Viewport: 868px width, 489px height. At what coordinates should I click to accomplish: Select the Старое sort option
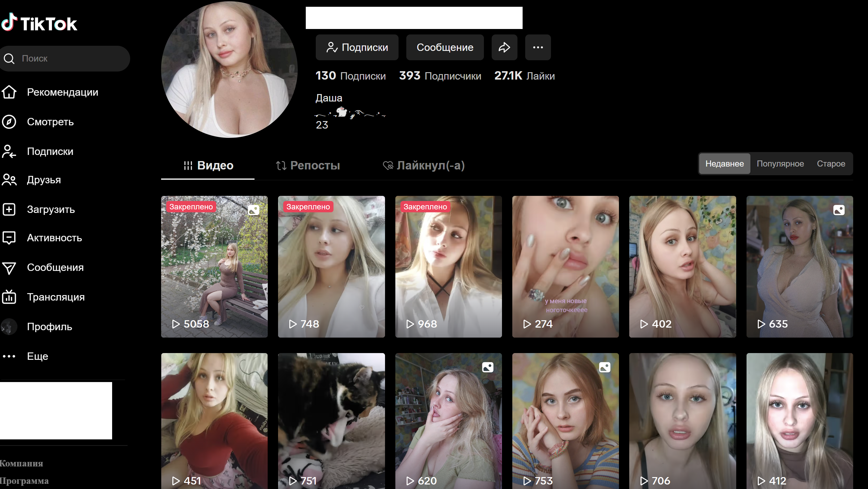pos(831,164)
